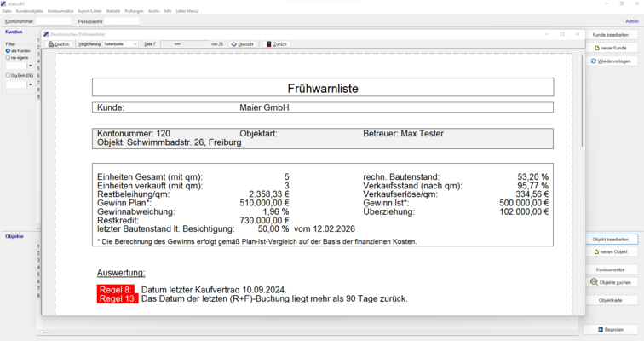
Task: Select the 'alle Kunden' filter option
Action: click(x=8, y=50)
